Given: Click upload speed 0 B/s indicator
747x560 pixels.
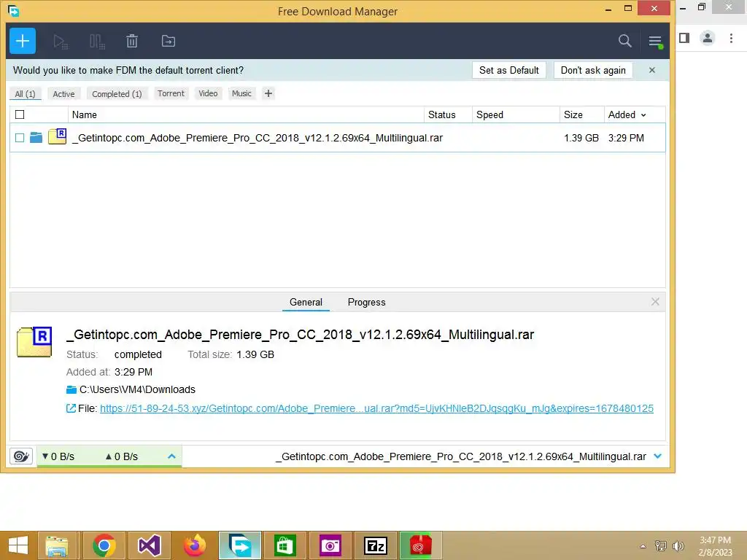Looking at the screenshot, I should [122, 456].
